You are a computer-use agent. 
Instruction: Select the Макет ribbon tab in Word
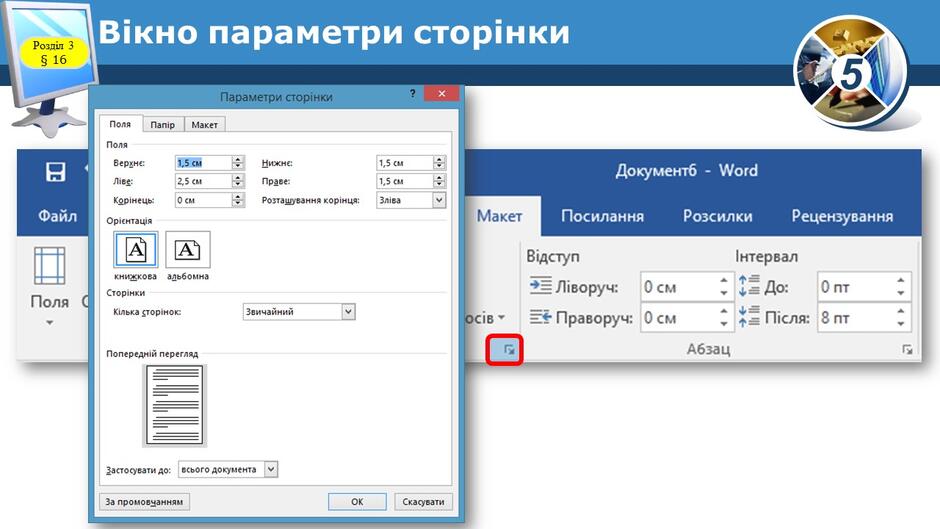[499, 216]
